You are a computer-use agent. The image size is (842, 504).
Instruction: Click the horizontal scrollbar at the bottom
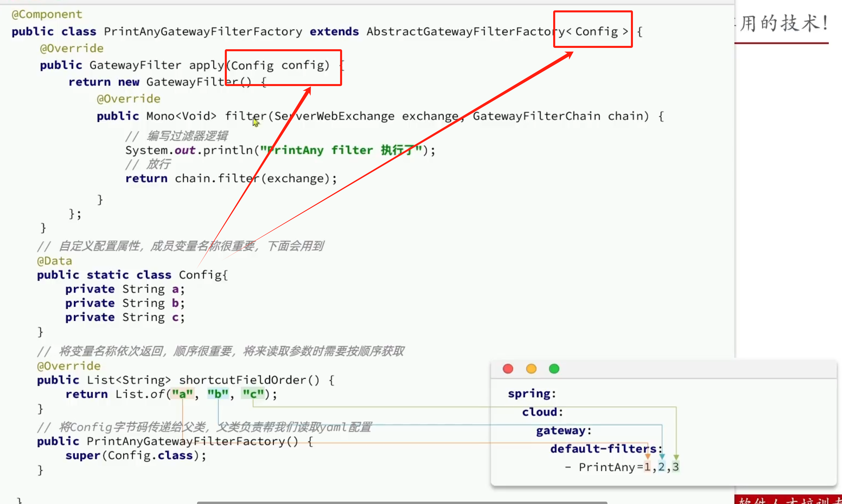[402, 502]
